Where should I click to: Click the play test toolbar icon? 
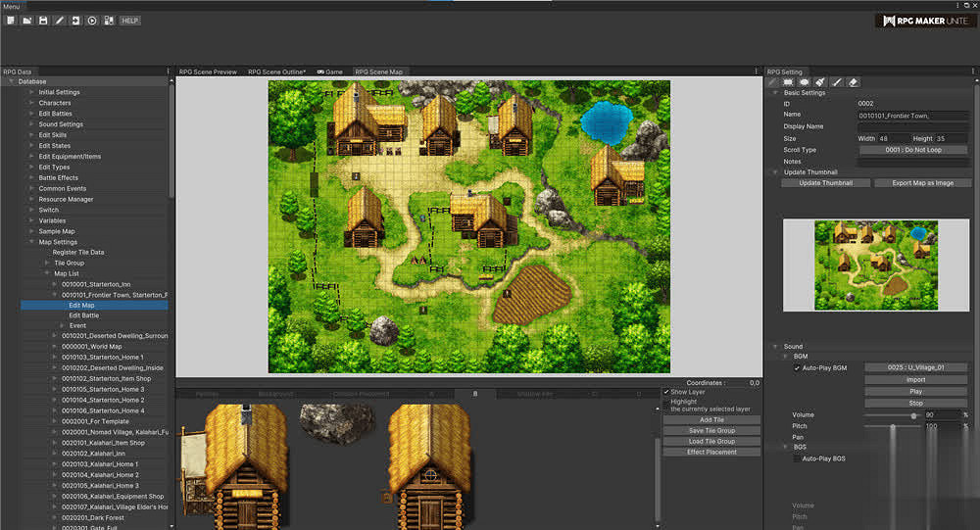92,21
